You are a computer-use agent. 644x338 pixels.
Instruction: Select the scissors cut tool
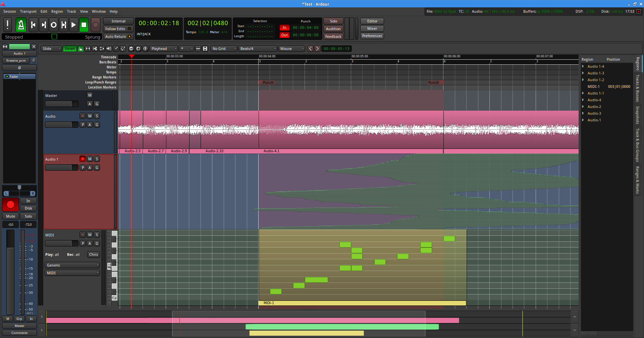(95, 49)
